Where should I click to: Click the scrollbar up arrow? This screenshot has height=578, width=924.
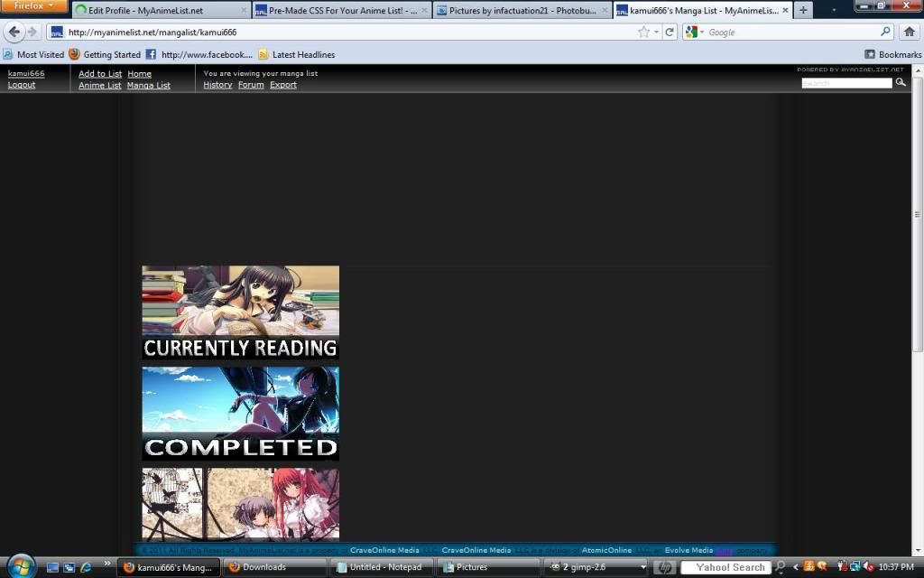(918, 70)
